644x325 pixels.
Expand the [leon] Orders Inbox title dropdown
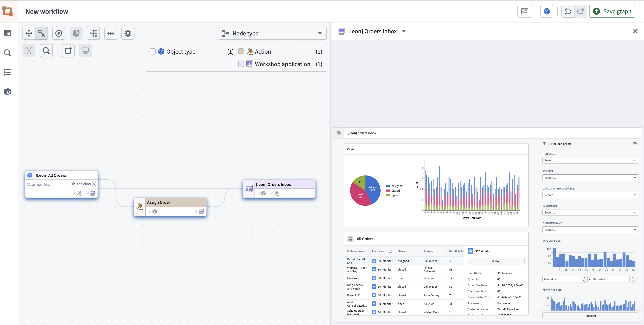[403, 31]
